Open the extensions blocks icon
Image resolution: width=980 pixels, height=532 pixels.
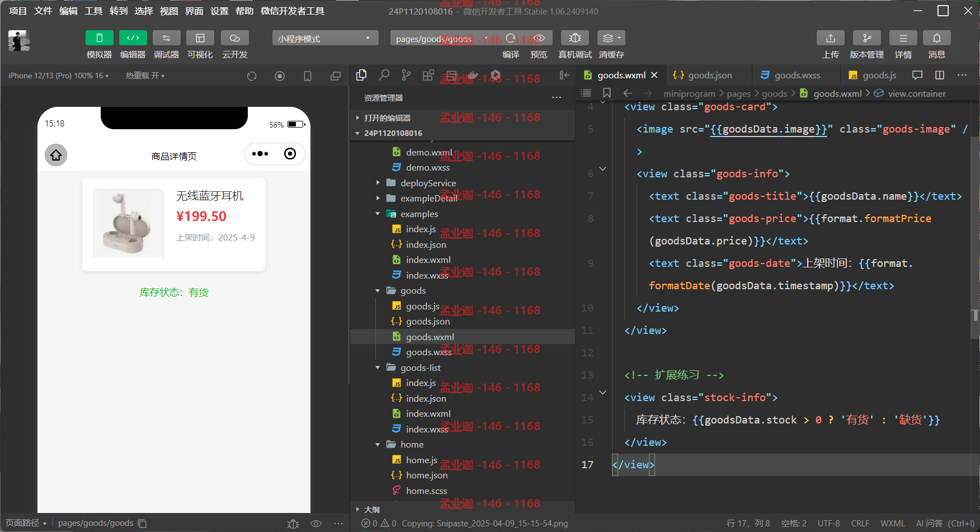pyautogui.click(x=428, y=75)
